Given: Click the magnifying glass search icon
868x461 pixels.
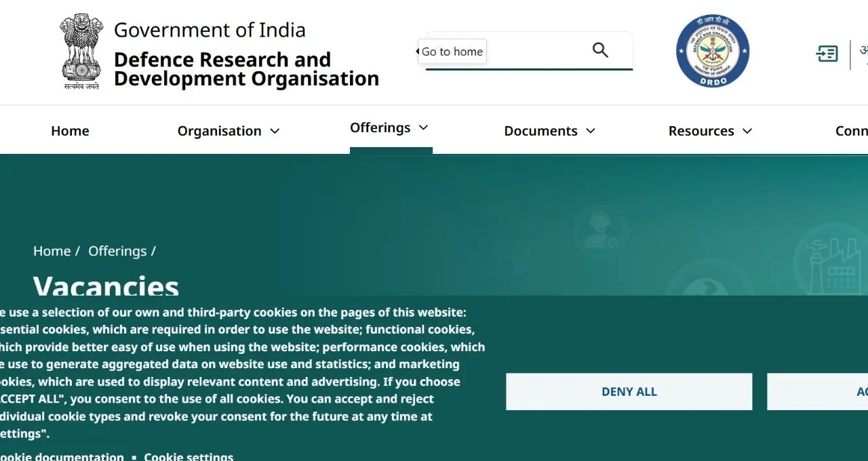Looking at the screenshot, I should click(x=600, y=49).
